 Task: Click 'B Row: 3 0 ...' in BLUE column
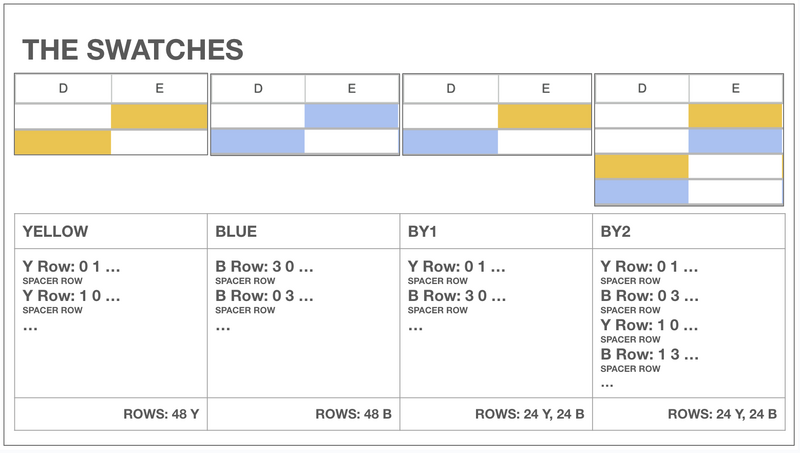tap(264, 267)
